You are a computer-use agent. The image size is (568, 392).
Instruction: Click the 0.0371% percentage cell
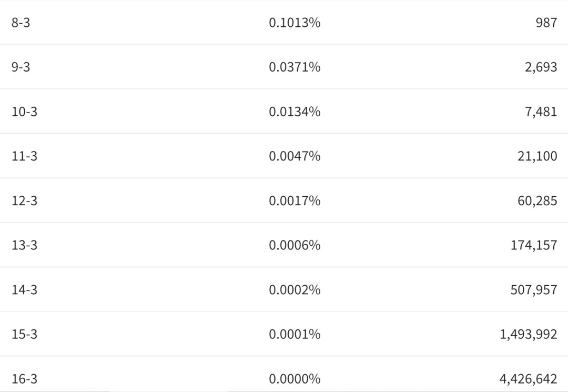[x=295, y=67]
